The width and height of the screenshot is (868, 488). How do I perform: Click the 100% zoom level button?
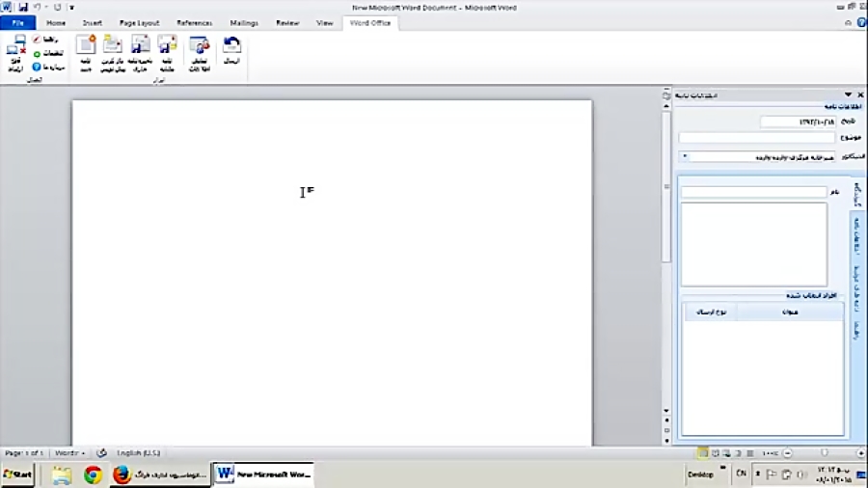(x=770, y=453)
